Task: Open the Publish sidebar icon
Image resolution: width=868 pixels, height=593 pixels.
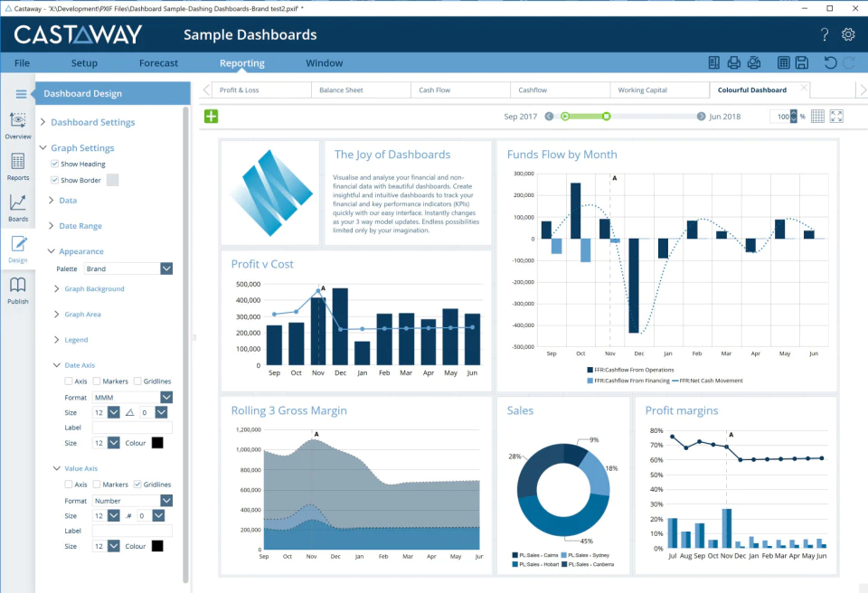Action: pos(18,290)
